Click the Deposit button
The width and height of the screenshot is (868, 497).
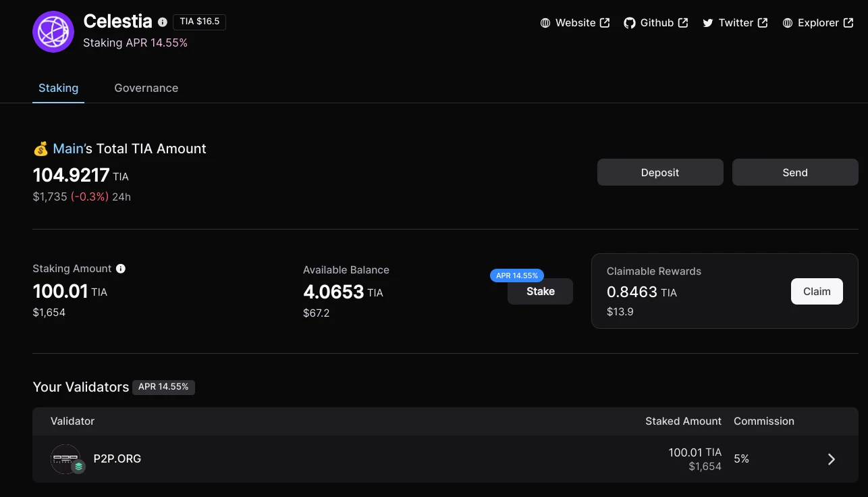pos(660,172)
